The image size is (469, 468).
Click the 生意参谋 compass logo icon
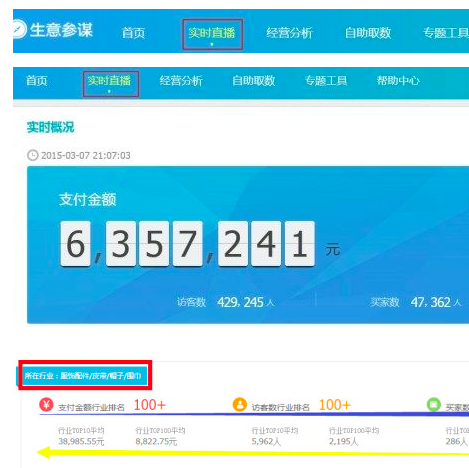pos(19,29)
